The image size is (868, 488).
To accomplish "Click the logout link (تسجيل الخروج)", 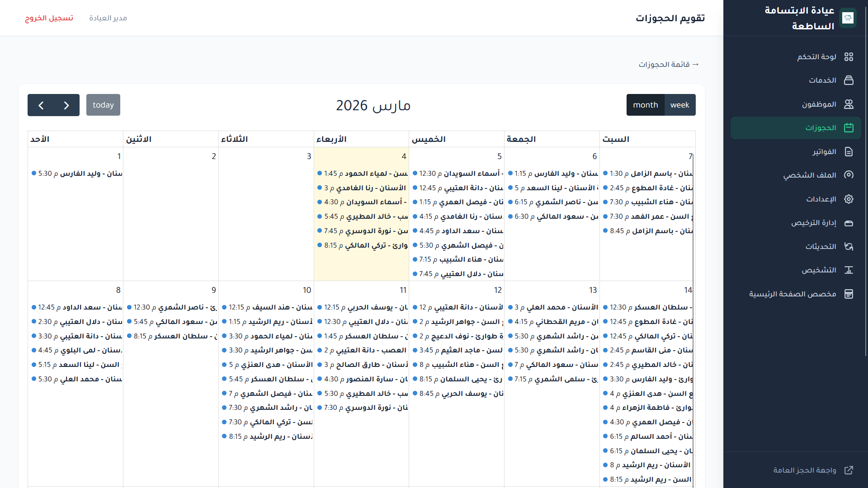I will click(x=49, y=18).
